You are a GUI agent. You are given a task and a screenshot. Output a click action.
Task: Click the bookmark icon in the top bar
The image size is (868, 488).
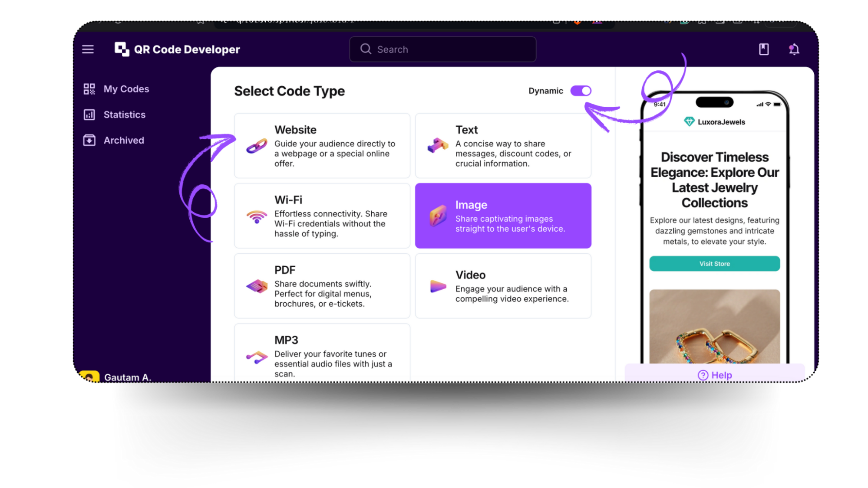click(x=763, y=49)
